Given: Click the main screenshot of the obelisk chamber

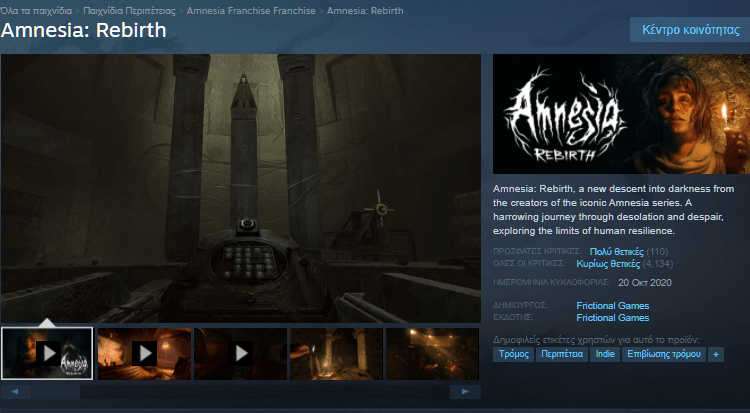Looking at the screenshot, I should [x=241, y=188].
